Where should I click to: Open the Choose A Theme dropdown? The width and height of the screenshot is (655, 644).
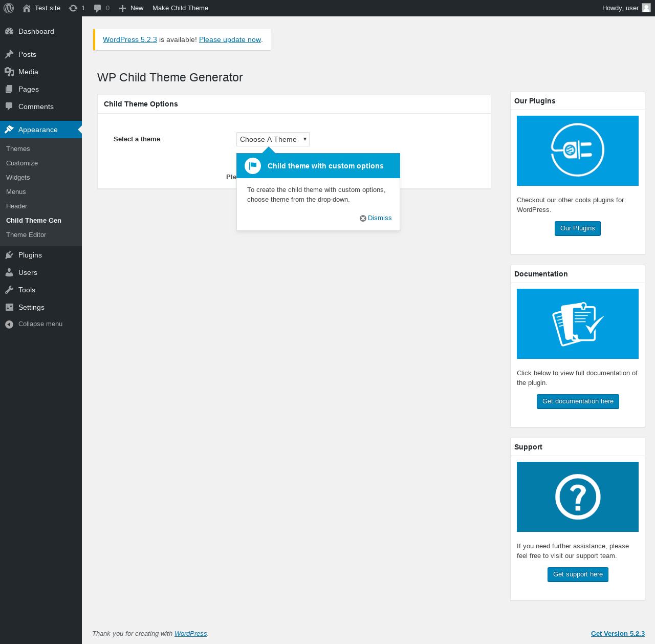(x=273, y=139)
